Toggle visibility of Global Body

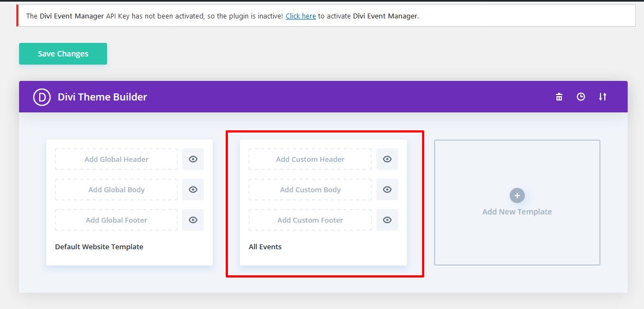(x=193, y=190)
